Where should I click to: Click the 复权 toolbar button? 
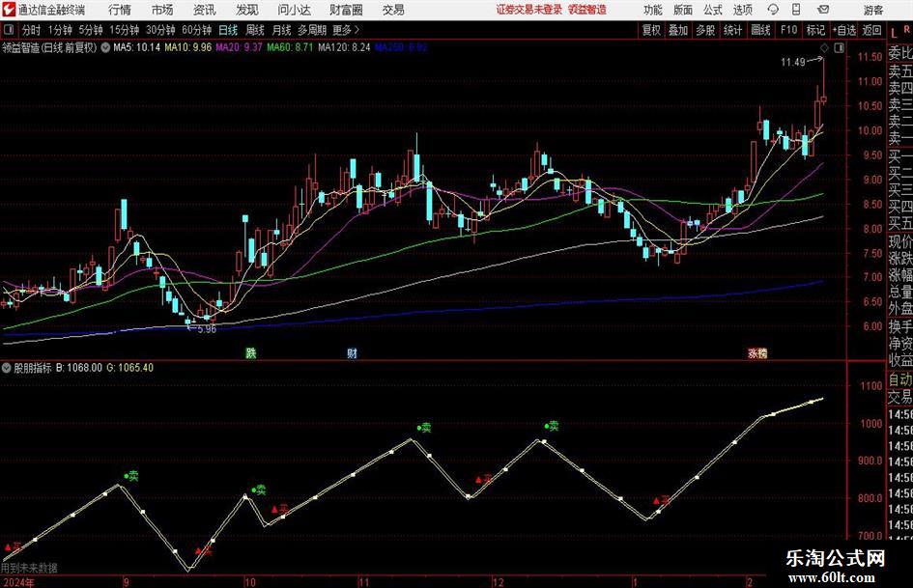tap(651, 30)
